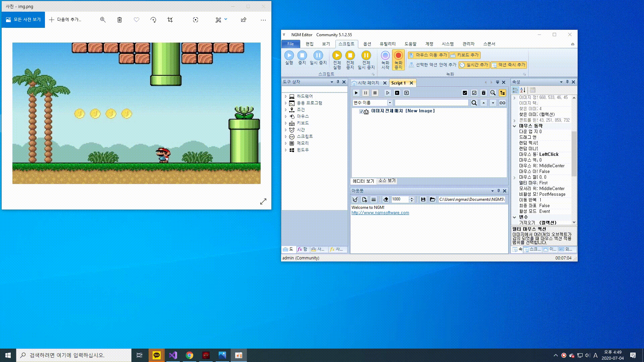Image resolution: width=644 pixels, height=362 pixels.
Task: Click the favorite heart icon in Photos
Action: click(x=136, y=20)
